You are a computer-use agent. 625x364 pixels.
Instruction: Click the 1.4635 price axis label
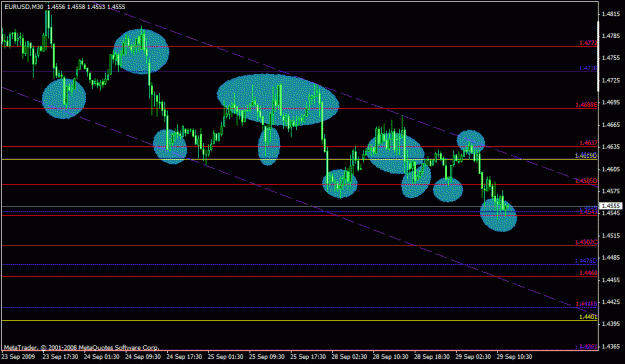(x=611, y=147)
